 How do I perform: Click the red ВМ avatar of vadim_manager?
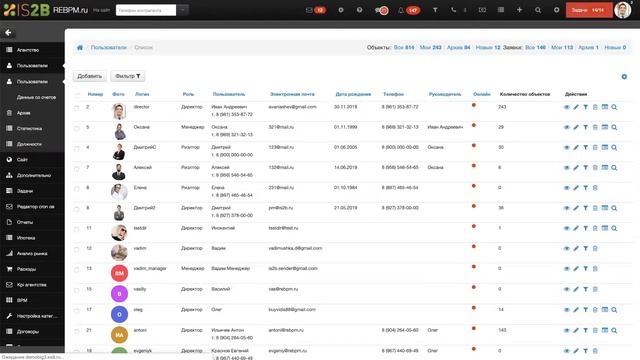119,273
